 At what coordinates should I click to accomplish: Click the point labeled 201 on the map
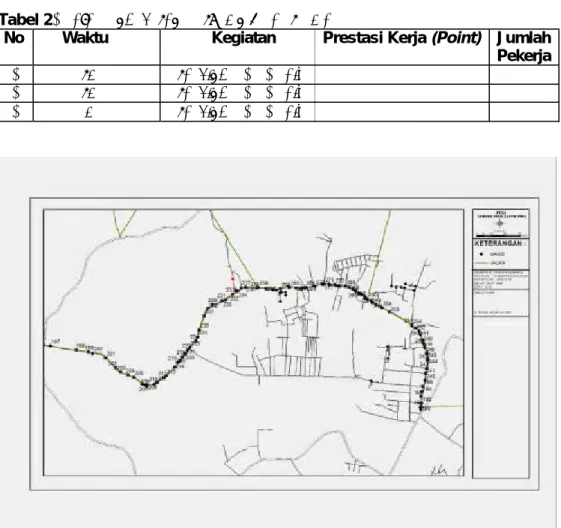tap(106, 357)
